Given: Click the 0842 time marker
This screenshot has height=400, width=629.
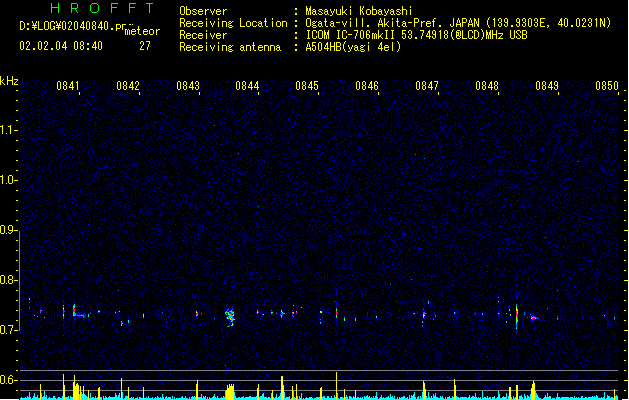Looking at the screenshot, I should (128, 86).
